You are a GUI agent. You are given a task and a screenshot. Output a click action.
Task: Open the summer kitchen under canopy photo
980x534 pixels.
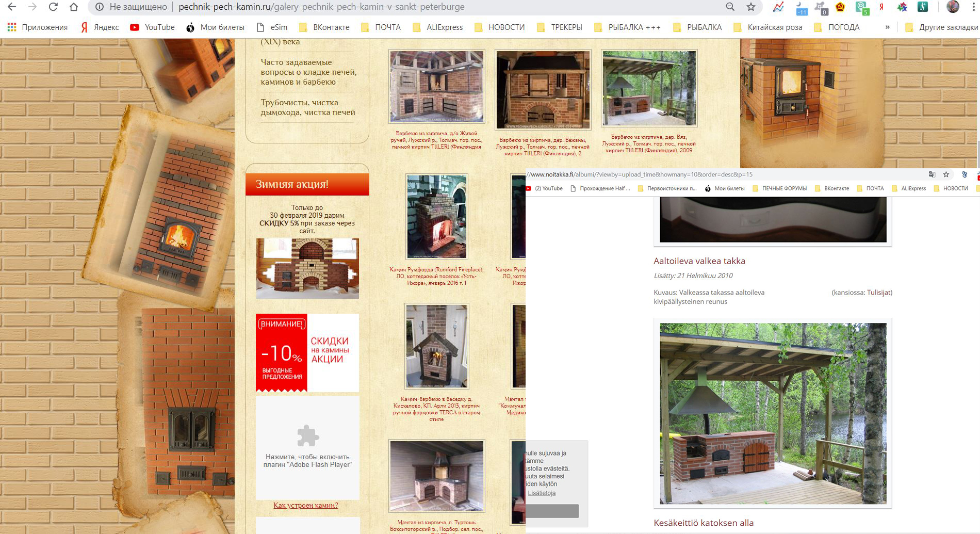(773, 413)
